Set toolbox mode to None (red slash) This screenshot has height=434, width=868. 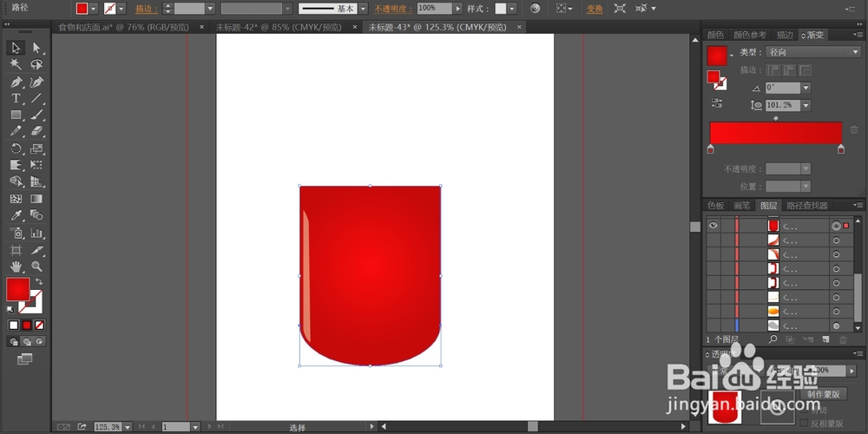tap(39, 325)
